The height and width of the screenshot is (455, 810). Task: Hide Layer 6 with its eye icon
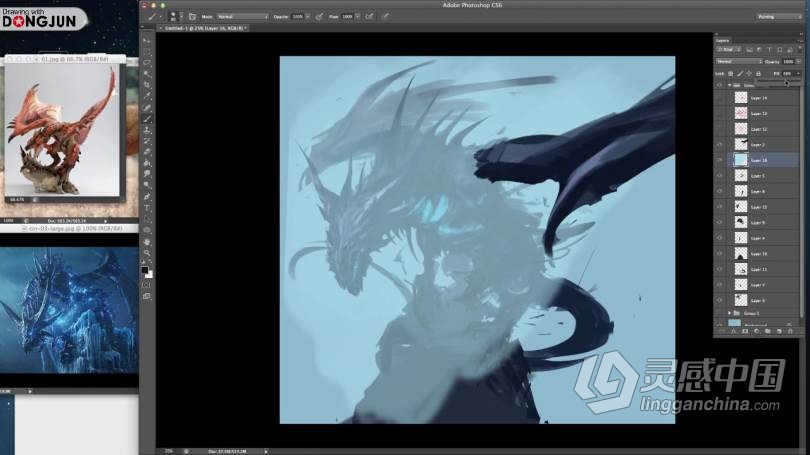[x=720, y=191]
